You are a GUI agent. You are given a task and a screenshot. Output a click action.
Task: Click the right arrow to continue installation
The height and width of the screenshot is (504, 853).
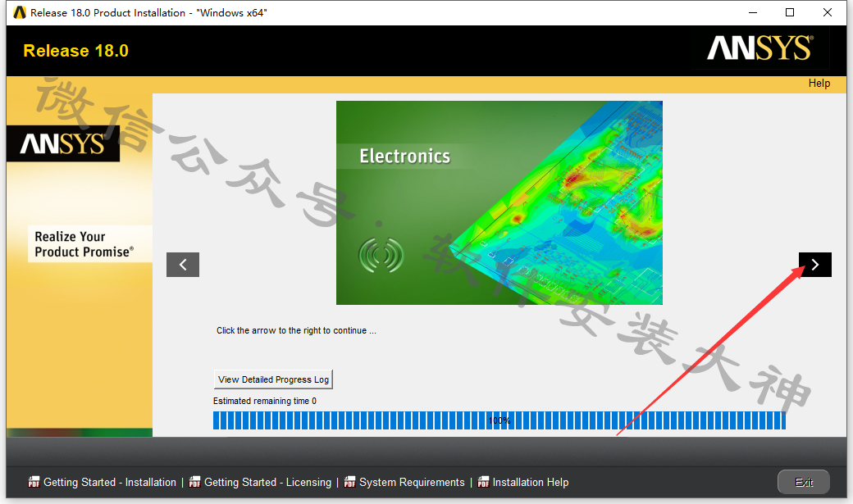point(815,265)
